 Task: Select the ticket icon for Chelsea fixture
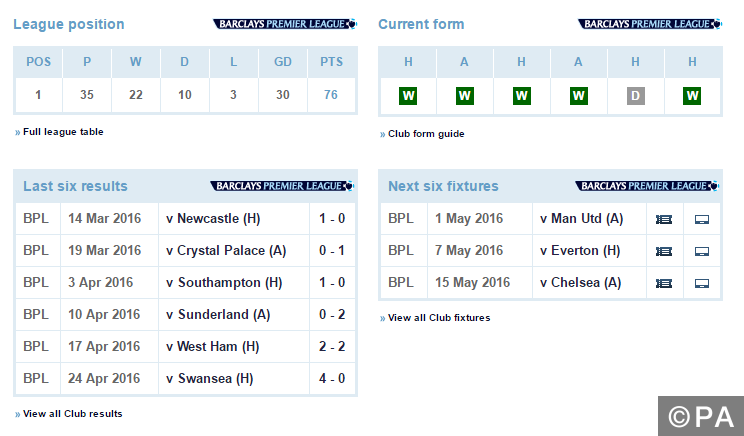[x=664, y=283]
